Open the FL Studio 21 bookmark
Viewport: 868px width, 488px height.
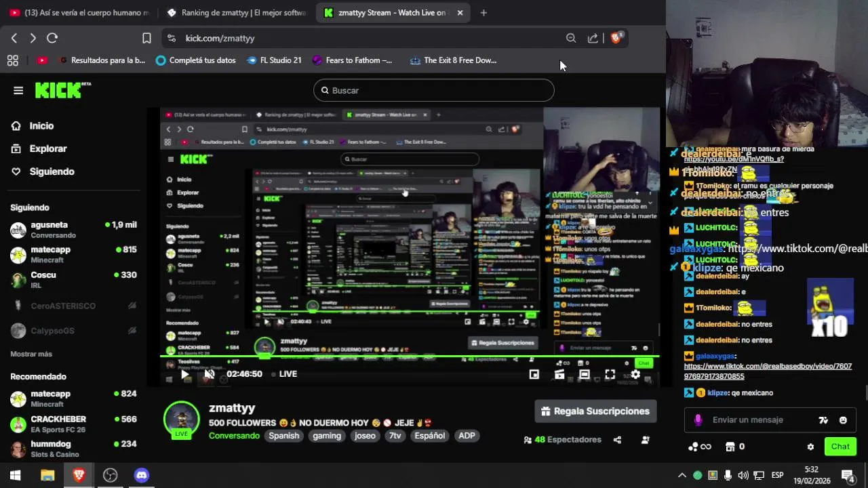tap(274, 60)
